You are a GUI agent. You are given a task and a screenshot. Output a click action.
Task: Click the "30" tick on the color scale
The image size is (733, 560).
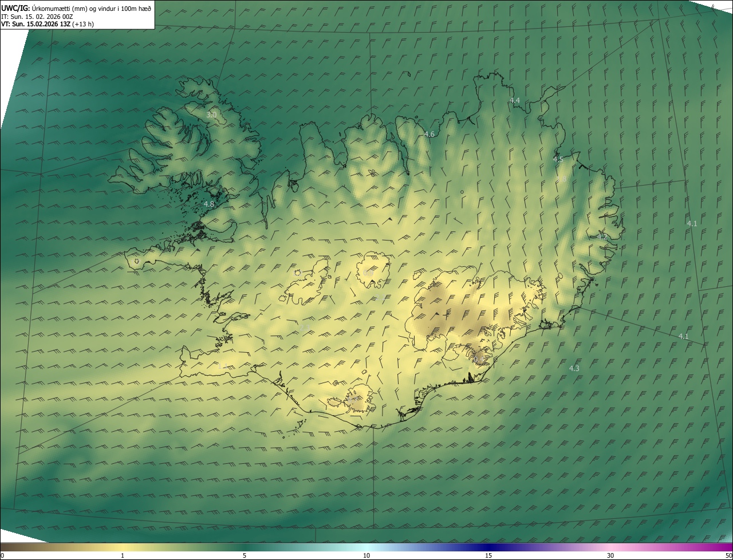coord(610,555)
